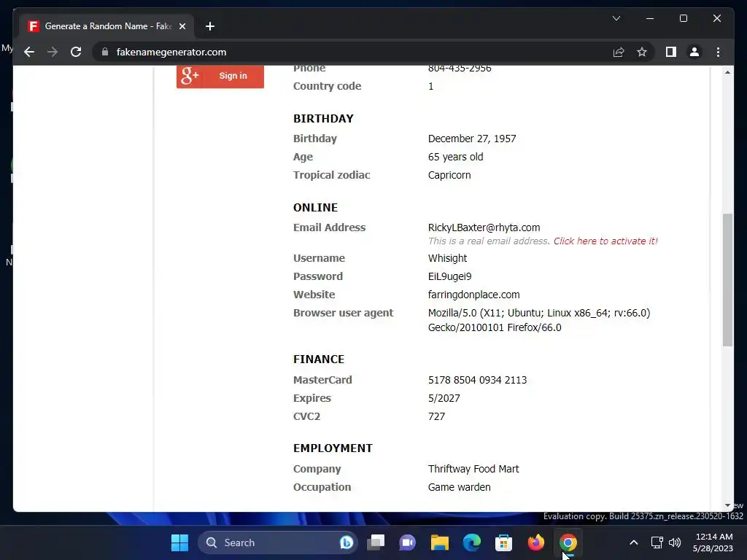Expand the tab search chevron

pyautogui.click(x=616, y=18)
